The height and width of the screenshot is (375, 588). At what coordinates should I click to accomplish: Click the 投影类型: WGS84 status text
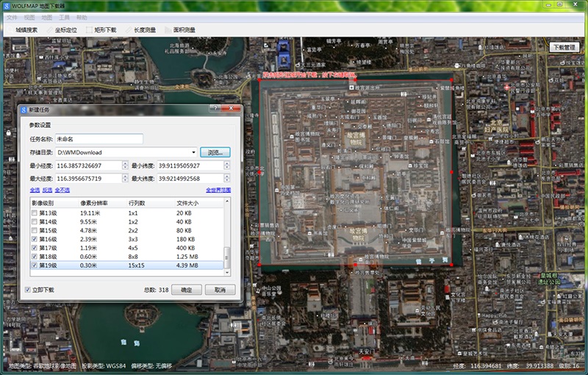104,365
